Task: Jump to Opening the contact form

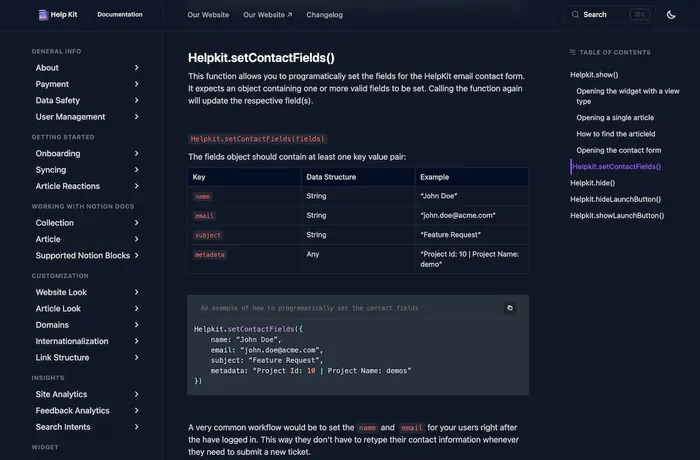Action: click(x=619, y=150)
